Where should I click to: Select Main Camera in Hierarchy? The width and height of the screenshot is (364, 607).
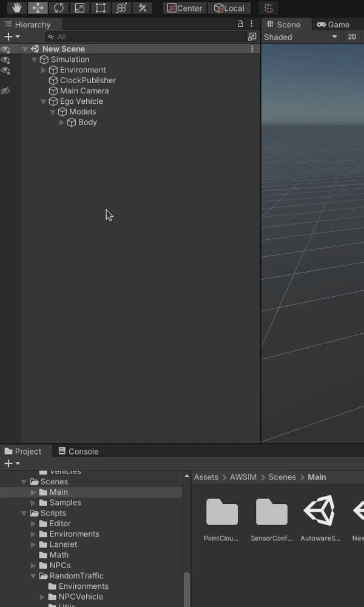tap(84, 91)
